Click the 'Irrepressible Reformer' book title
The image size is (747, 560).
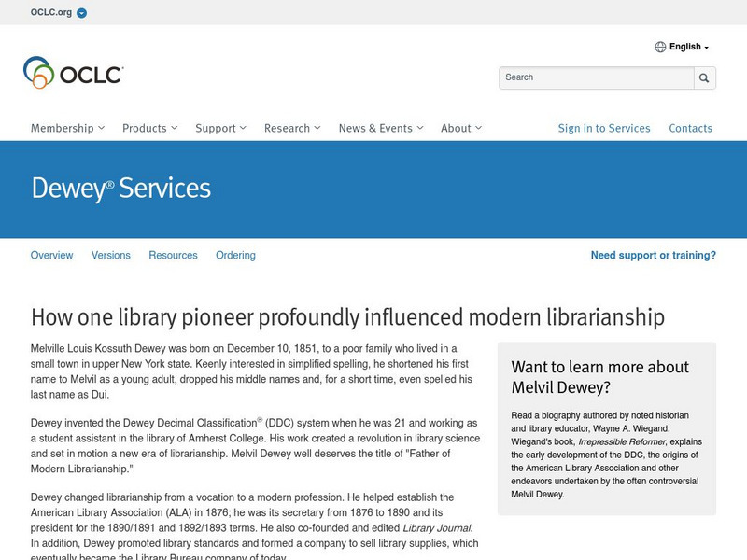621,441
